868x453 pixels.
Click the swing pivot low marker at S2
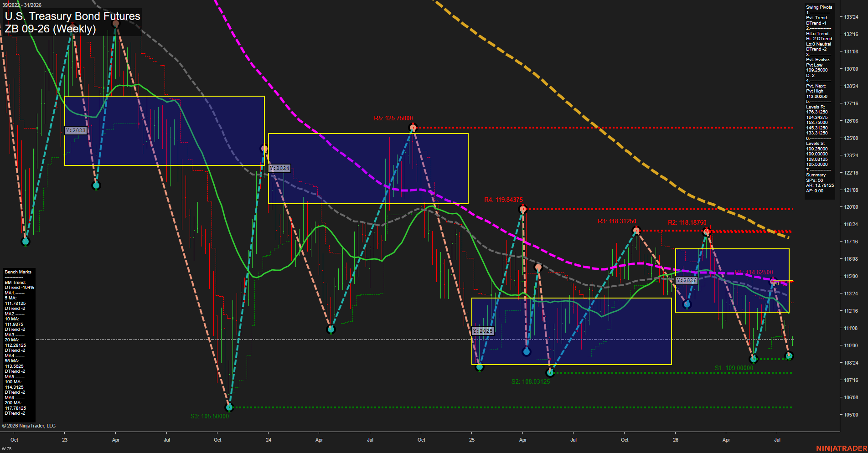tap(550, 373)
